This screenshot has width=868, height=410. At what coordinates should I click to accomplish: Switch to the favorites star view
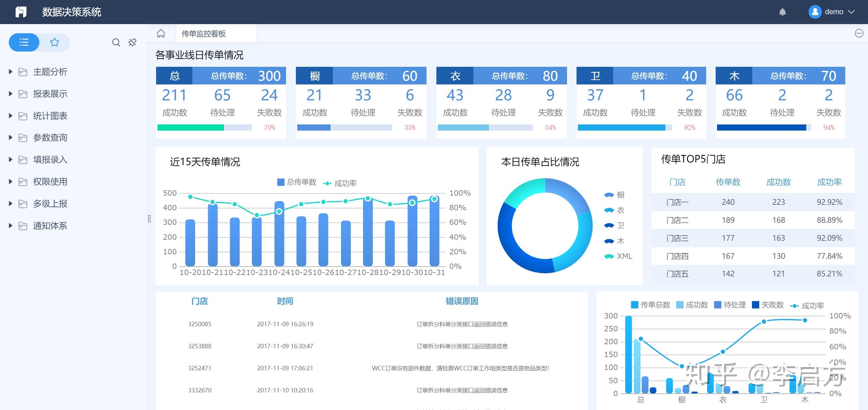pos(55,42)
